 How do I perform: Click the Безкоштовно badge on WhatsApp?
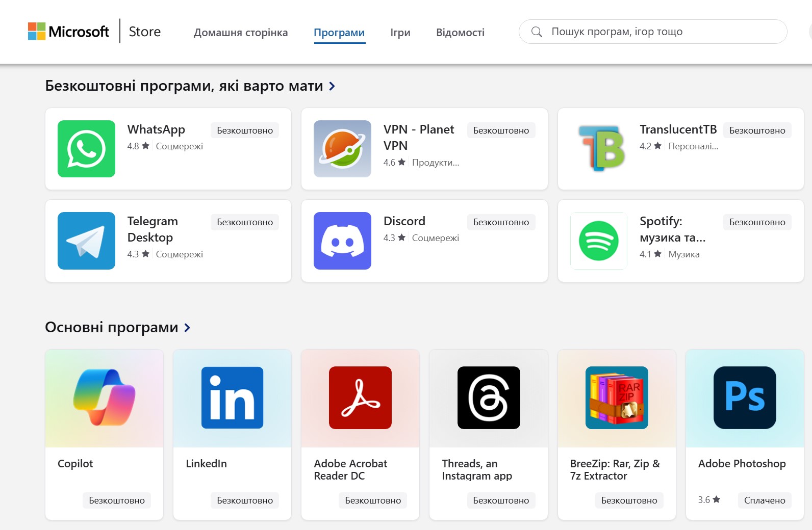coord(245,130)
